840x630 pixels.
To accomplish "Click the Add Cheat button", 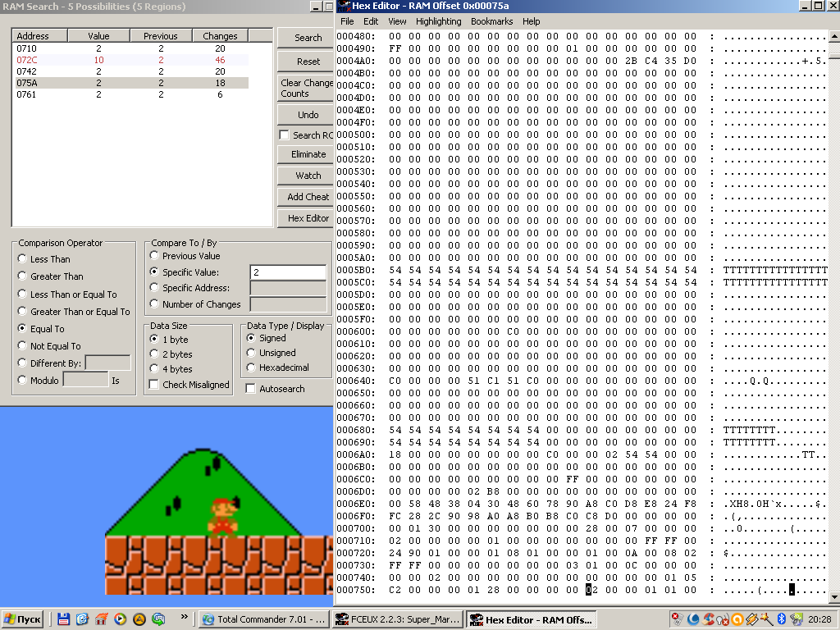I will pos(306,197).
